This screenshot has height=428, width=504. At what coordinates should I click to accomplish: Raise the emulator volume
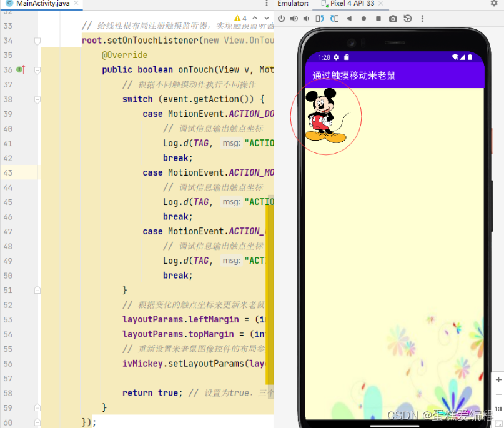pyautogui.click(x=294, y=19)
